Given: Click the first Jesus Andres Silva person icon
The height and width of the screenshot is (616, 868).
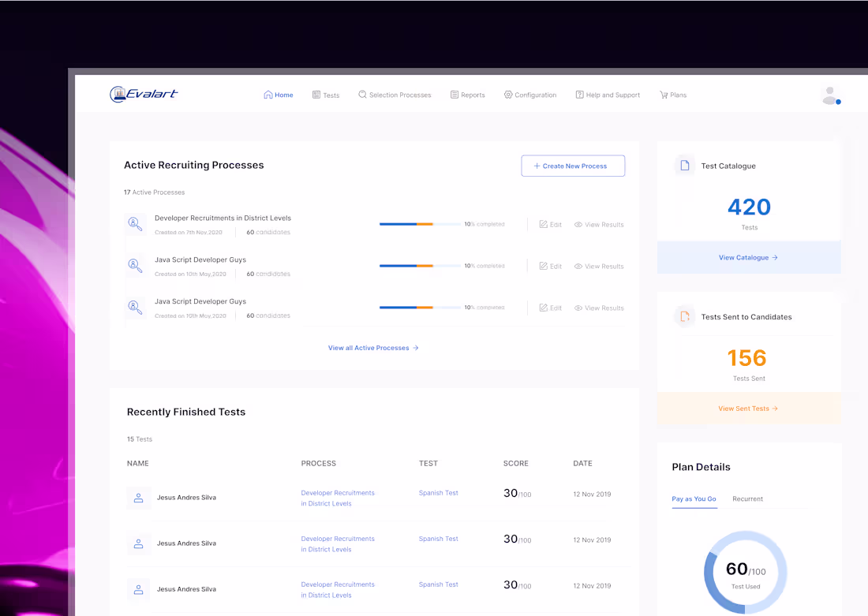Looking at the screenshot, I should point(138,498).
